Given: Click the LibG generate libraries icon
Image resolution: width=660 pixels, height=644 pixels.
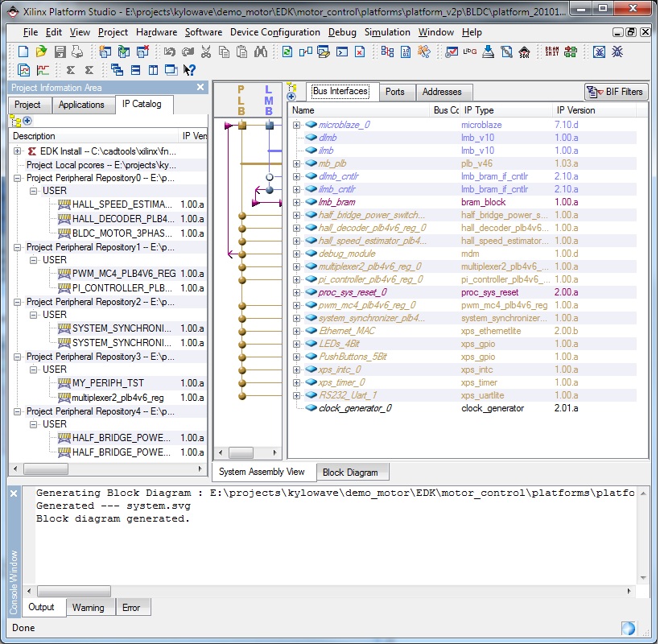Looking at the screenshot, I should [x=470, y=52].
